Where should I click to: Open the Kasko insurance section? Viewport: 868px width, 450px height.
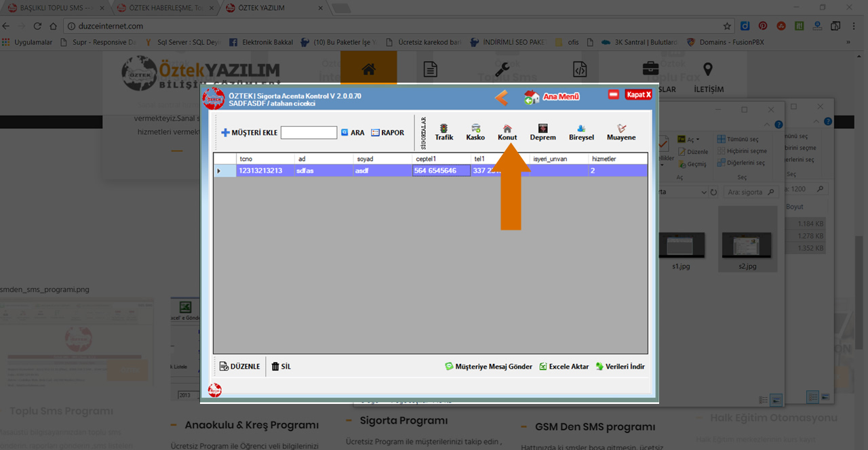tap(475, 132)
